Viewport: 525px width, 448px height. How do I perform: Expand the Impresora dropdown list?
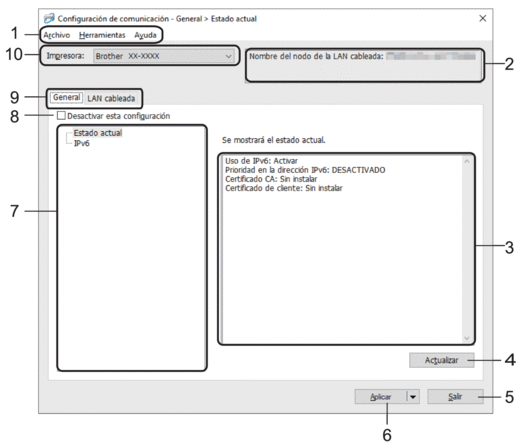(x=229, y=56)
